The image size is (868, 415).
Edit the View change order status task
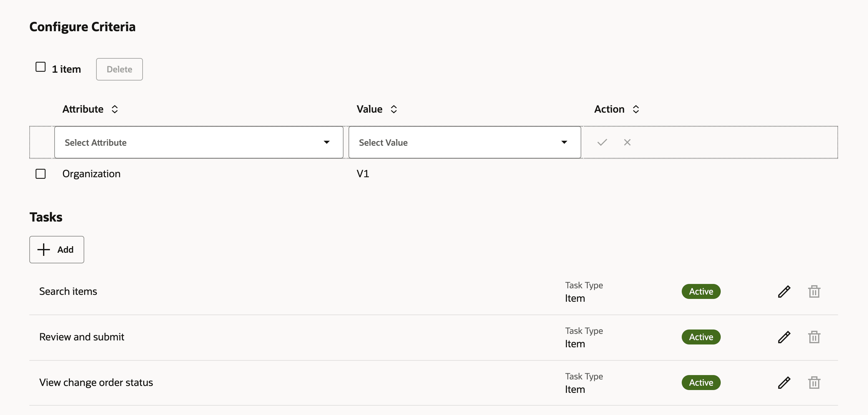(x=784, y=382)
